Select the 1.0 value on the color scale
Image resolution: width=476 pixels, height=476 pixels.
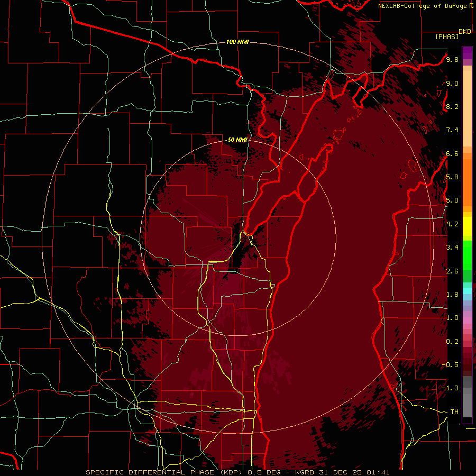[452, 318]
